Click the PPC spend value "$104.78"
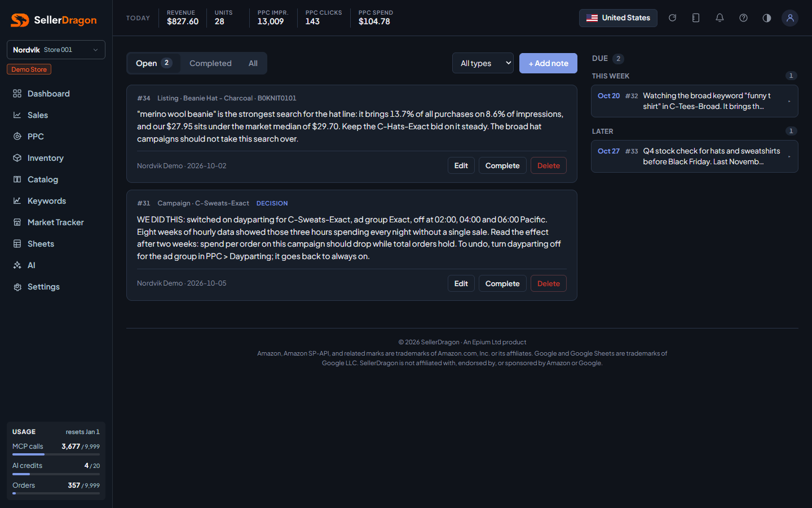Image resolution: width=812 pixels, height=508 pixels. pos(374,21)
